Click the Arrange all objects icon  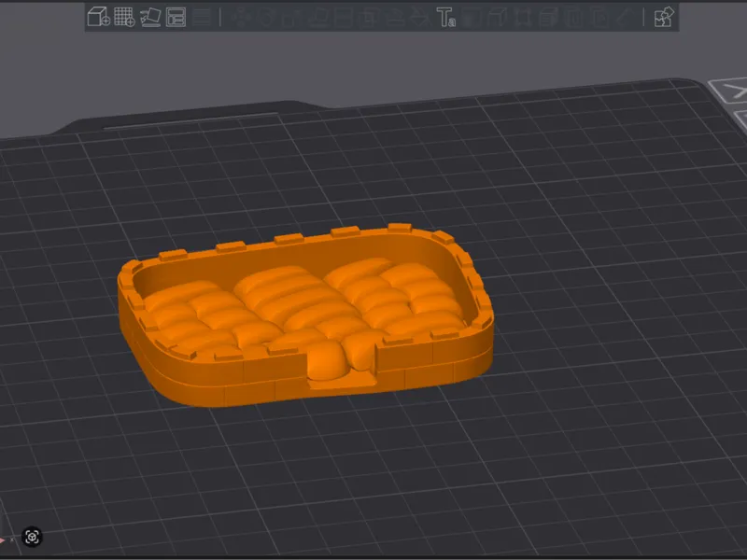click(x=176, y=17)
